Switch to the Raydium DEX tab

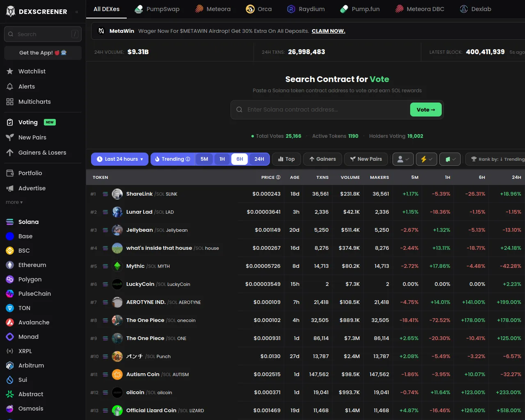click(x=306, y=9)
